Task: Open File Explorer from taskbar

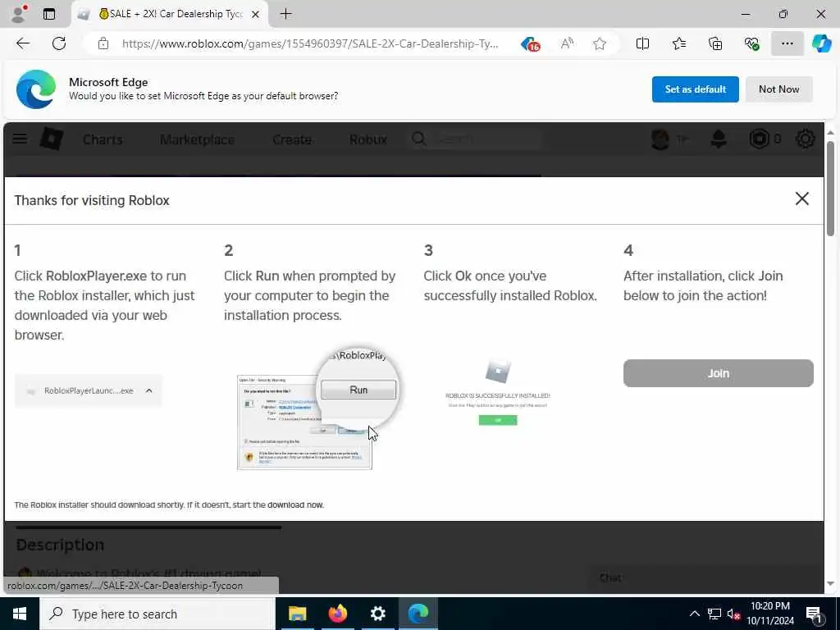Action: click(x=297, y=614)
